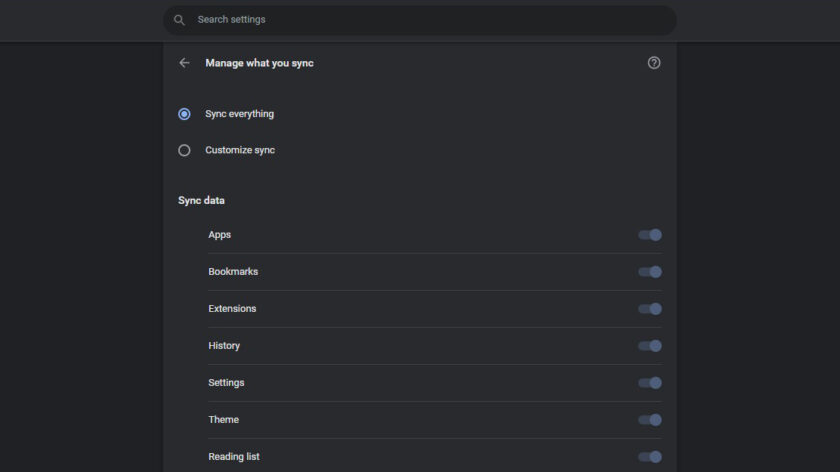
Task: Click the Bookmarks row label
Action: click(233, 272)
